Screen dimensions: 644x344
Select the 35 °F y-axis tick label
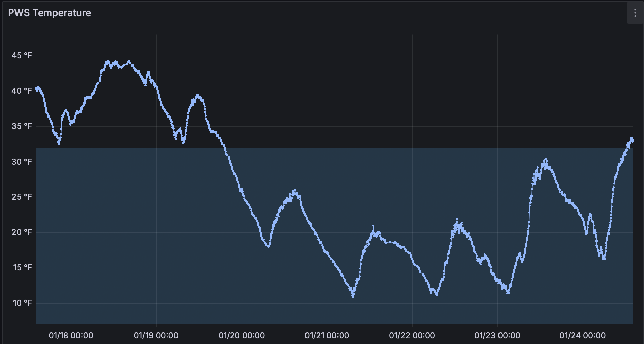(22, 126)
